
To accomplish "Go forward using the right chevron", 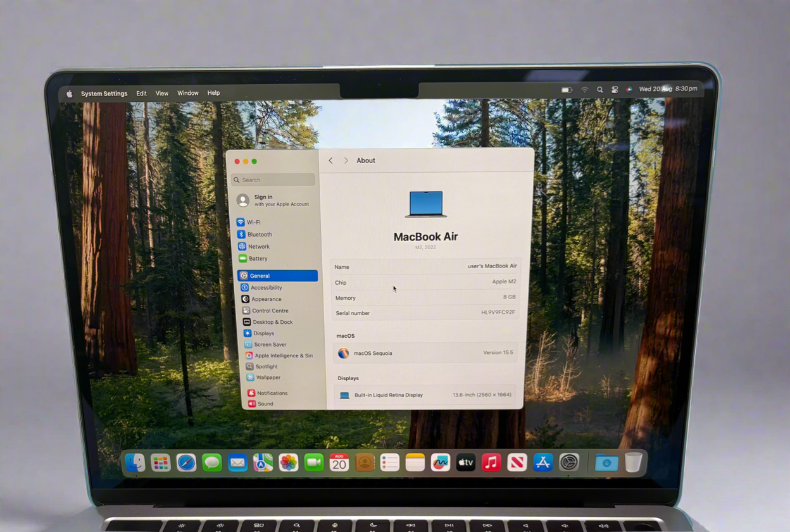I will [x=346, y=161].
